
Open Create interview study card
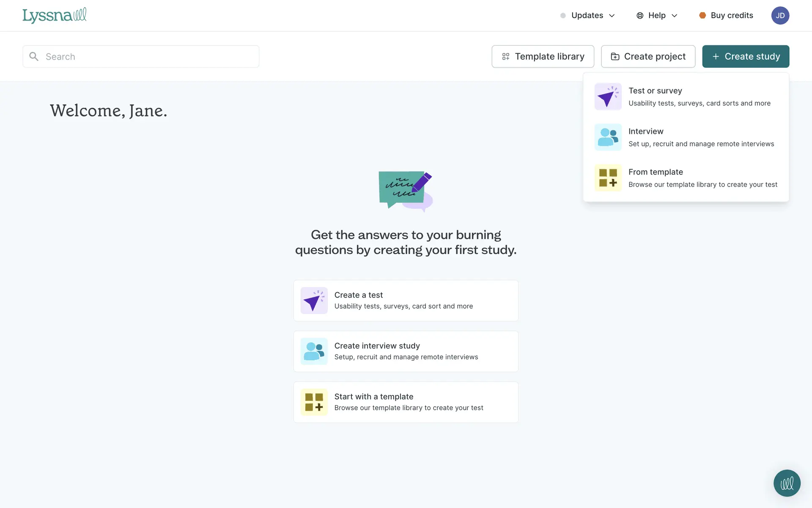click(x=406, y=351)
